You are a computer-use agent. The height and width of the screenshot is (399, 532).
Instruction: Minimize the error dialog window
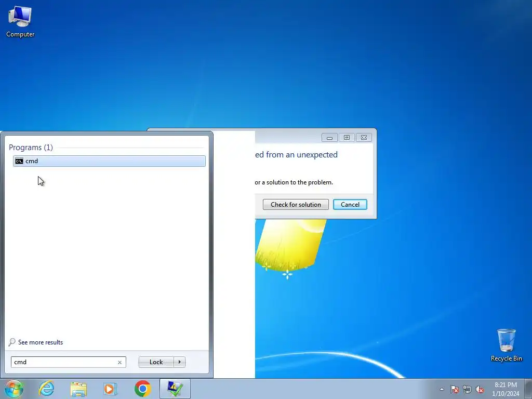pyautogui.click(x=329, y=137)
